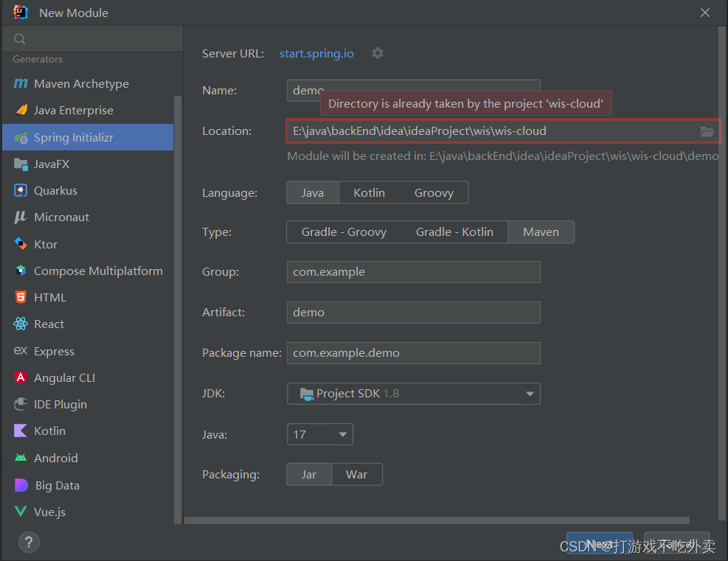
Task: Click the Spring Initializr leaf icon
Action: 21,137
